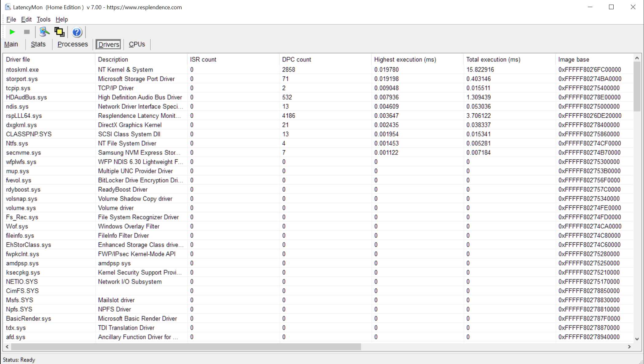Viewport: 644px width, 364px height.
Task: Sort by Description column header
Action: [x=141, y=60]
